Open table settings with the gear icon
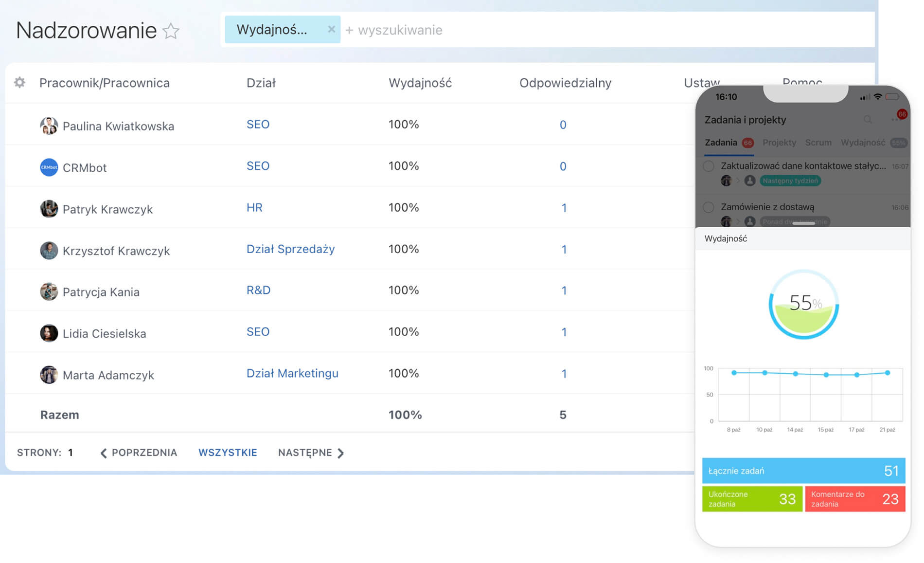The height and width of the screenshot is (563, 924). pos(19,83)
